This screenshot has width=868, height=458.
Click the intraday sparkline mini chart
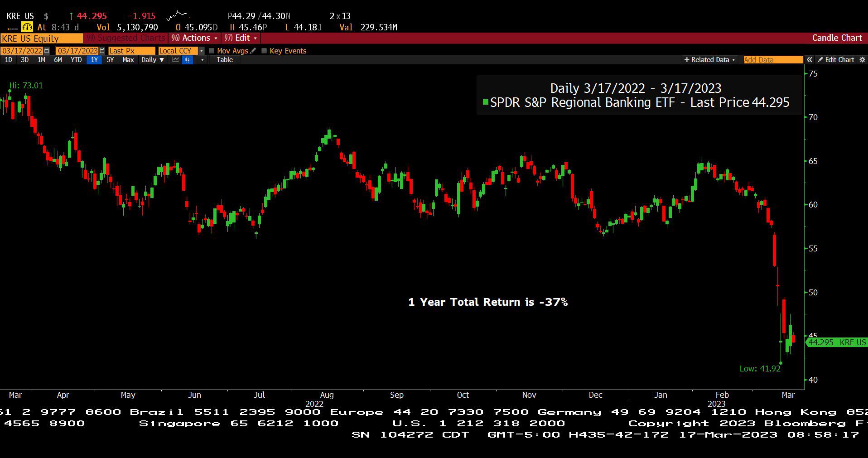(177, 16)
